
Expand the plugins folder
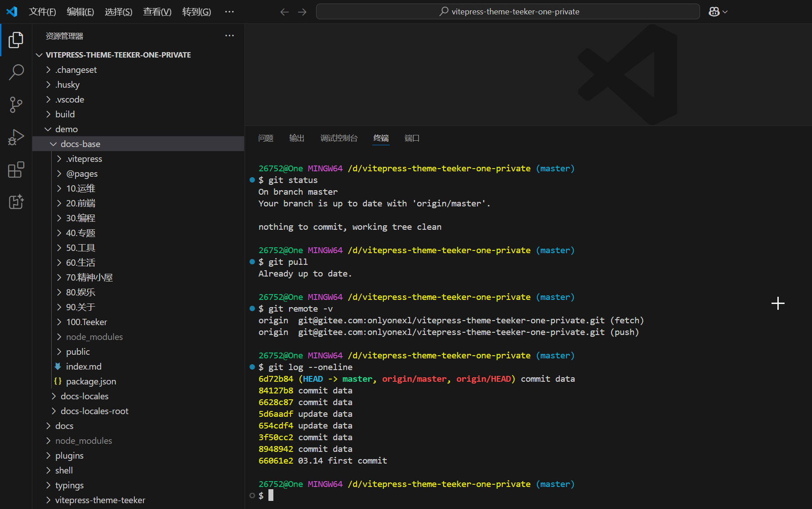coord(138,455)
